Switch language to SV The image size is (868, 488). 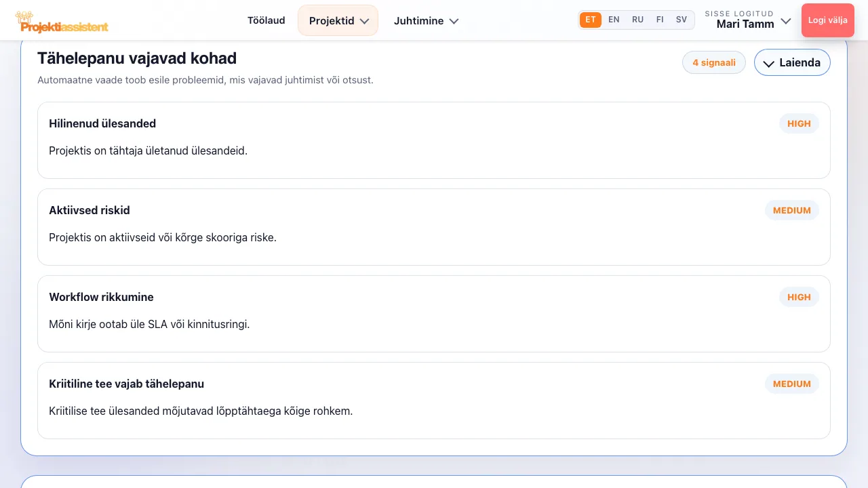pos(682,20)
